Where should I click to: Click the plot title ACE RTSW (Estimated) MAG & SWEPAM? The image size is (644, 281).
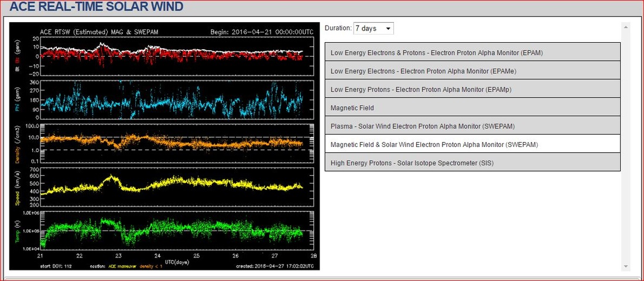99,32
